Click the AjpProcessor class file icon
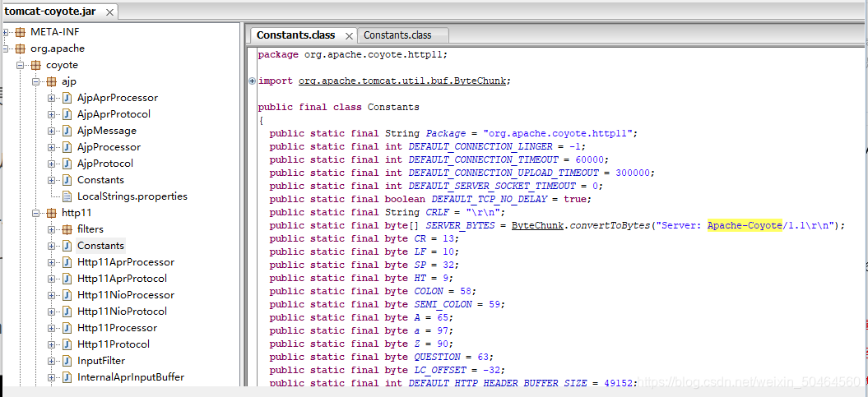Image resolution: width=868 pixels, height=397 pixels. click(67, 148)
